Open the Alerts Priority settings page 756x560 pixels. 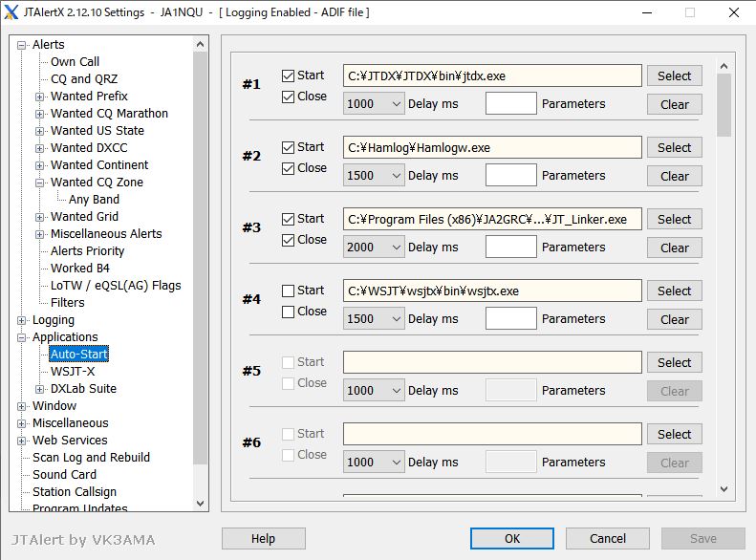click(87, 251)
